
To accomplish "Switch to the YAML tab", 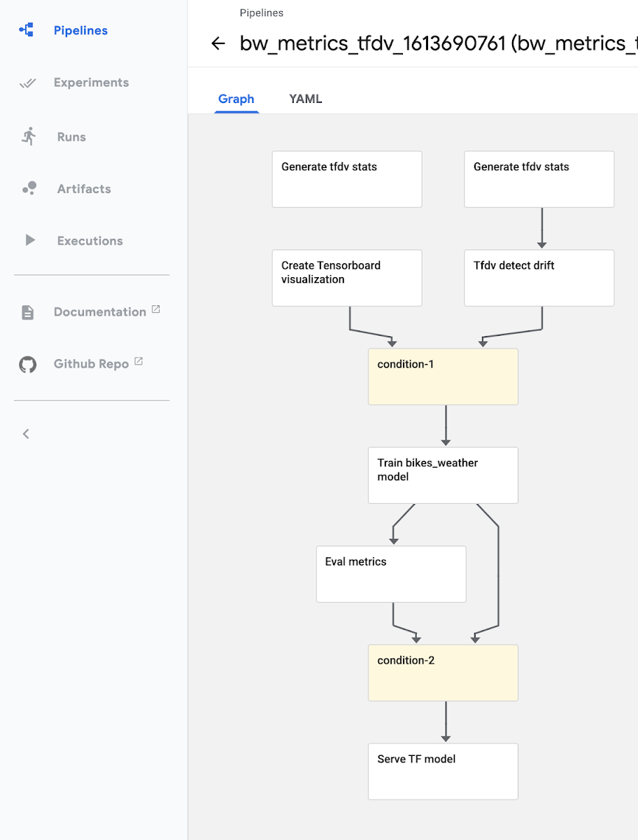I will [x=306, y=99].
